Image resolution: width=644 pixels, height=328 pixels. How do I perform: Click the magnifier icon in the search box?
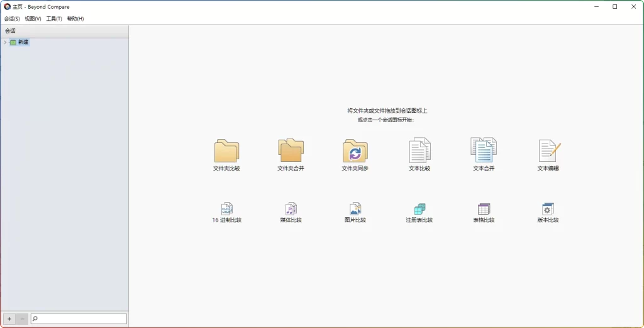35,319
